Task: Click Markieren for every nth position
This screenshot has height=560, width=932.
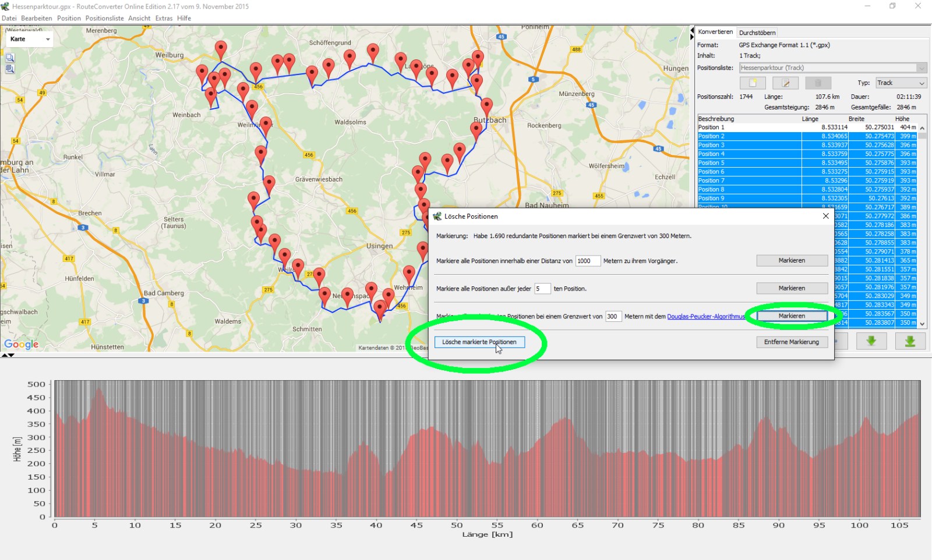Action: (792, 288)
